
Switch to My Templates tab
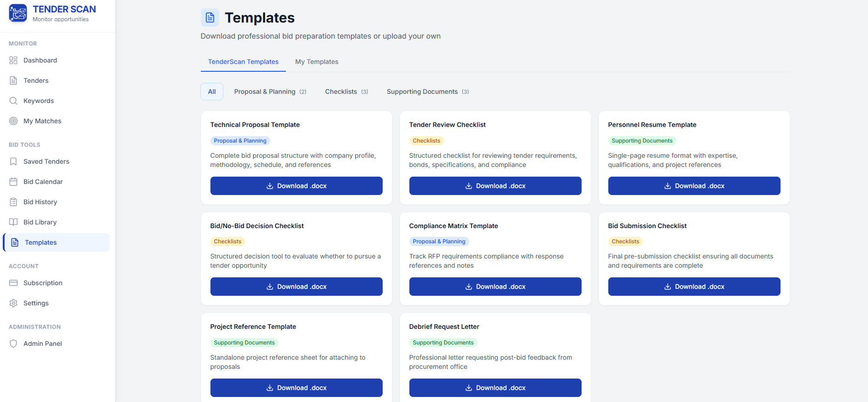click(x=317, y=62)
